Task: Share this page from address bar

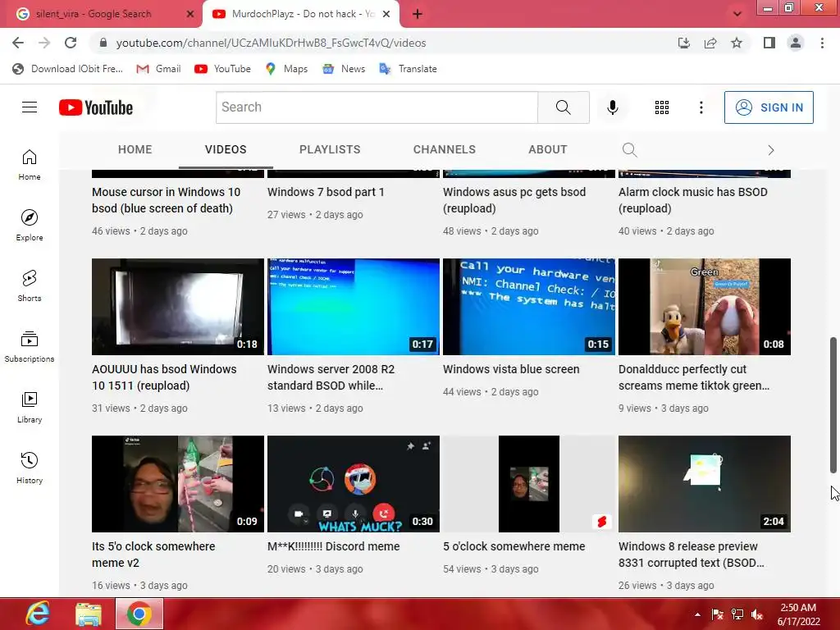Action: 710,43
